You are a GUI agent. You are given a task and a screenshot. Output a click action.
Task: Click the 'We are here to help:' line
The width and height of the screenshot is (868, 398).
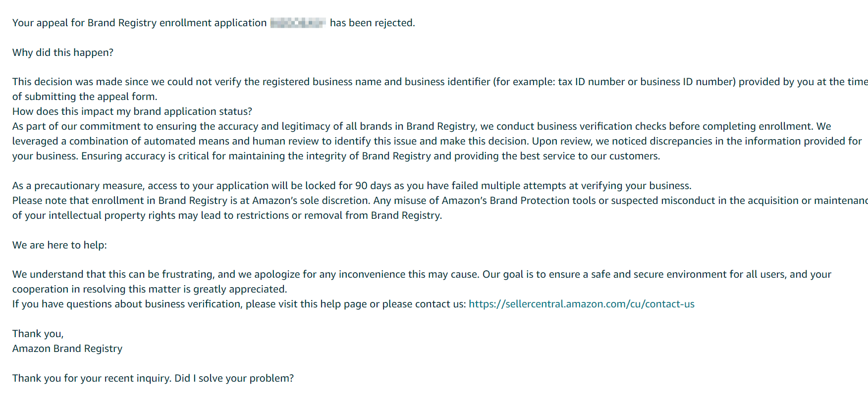coord(59,245)
